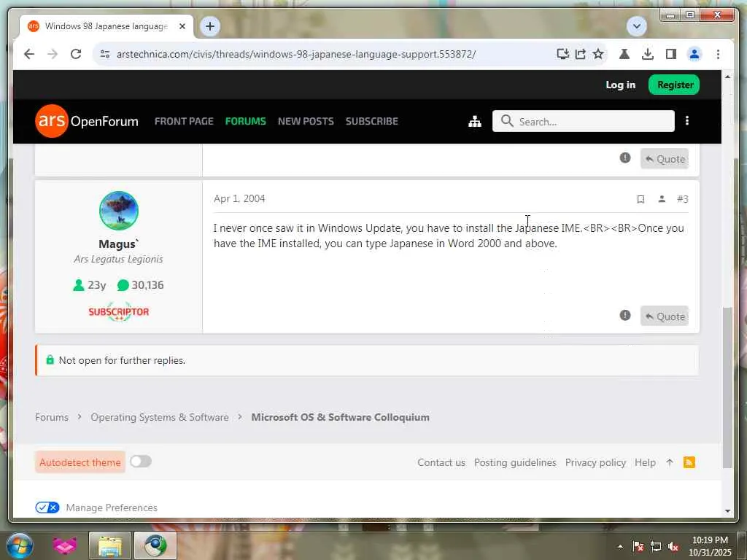Open the orange RSS feed icon
The width and height of the screenshot is (747, 560).
click(x=689, y=462)
